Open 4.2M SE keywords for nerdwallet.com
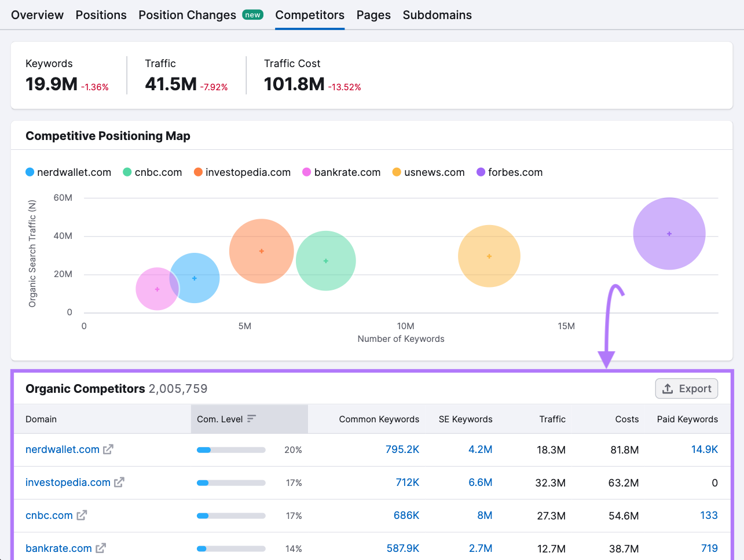 481,450
